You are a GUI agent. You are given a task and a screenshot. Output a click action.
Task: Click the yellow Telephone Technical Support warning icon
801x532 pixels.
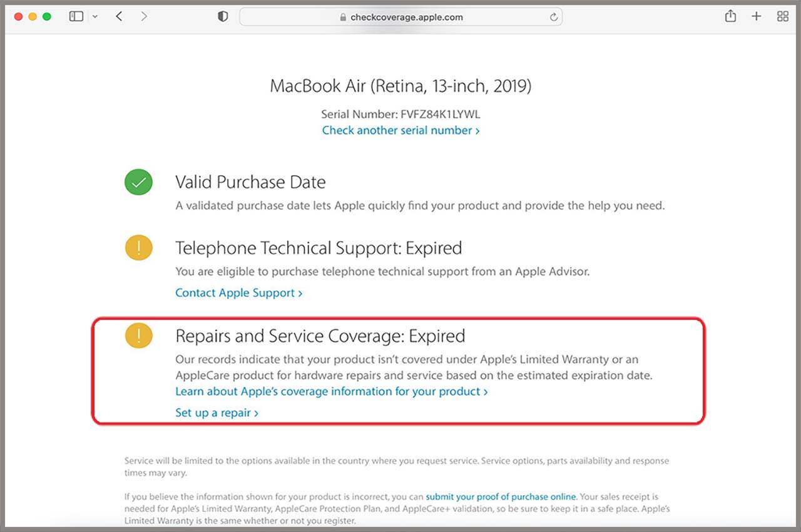pos(138,248)
